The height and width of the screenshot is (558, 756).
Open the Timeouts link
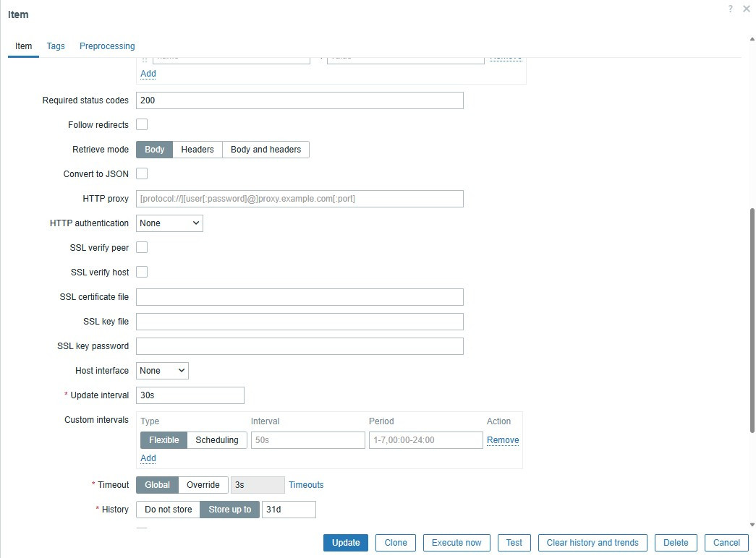pos(306,485)
